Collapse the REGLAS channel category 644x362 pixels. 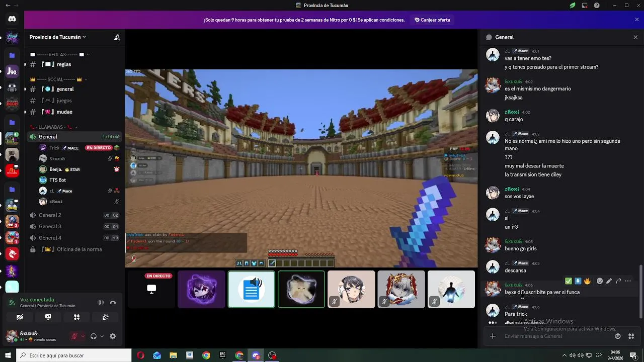coord(60,54)
